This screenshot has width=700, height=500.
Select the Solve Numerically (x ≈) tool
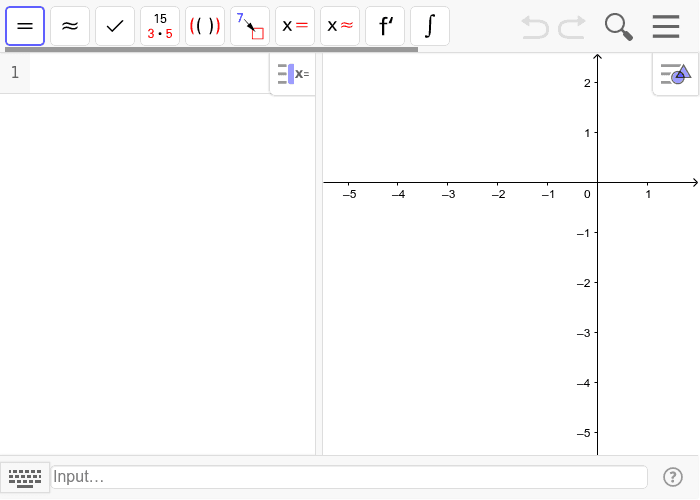point(340,26)
